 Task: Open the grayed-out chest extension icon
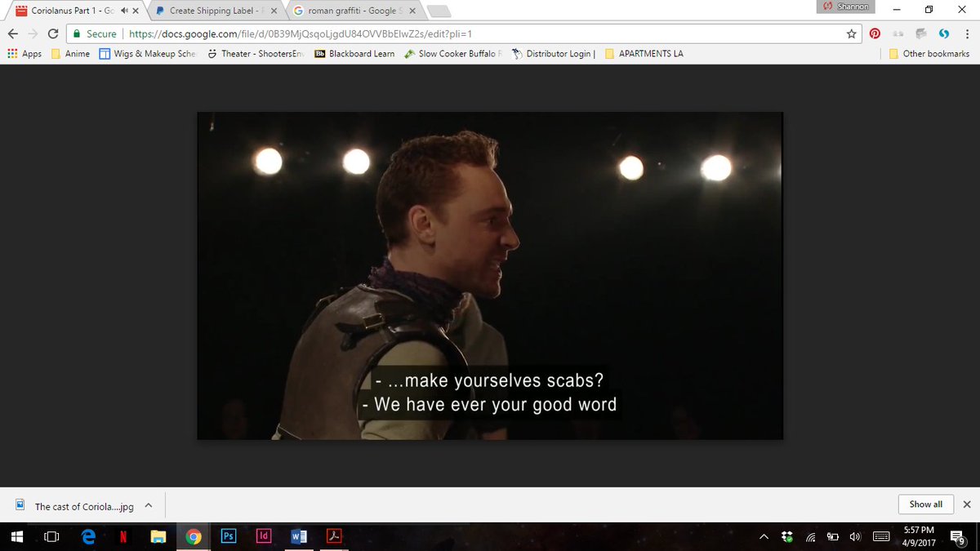pyautogui.click(x=921, y=33)
